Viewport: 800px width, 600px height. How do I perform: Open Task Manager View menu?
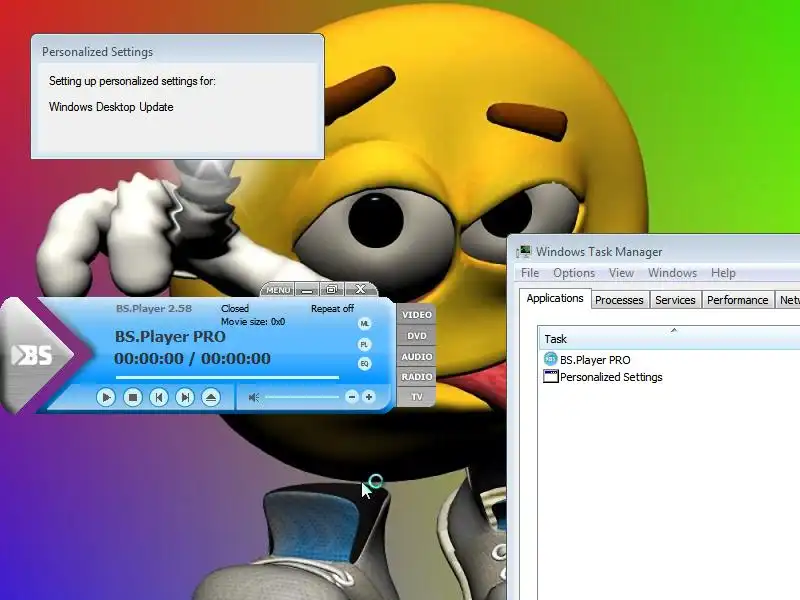(621, 273)
